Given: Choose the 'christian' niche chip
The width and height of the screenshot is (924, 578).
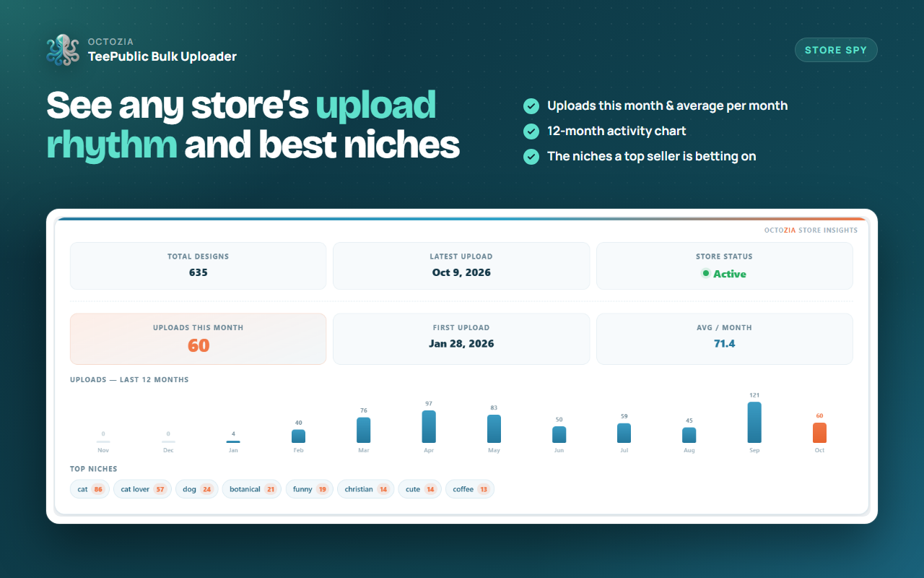Looking at the screenshot, I should 366,489.
